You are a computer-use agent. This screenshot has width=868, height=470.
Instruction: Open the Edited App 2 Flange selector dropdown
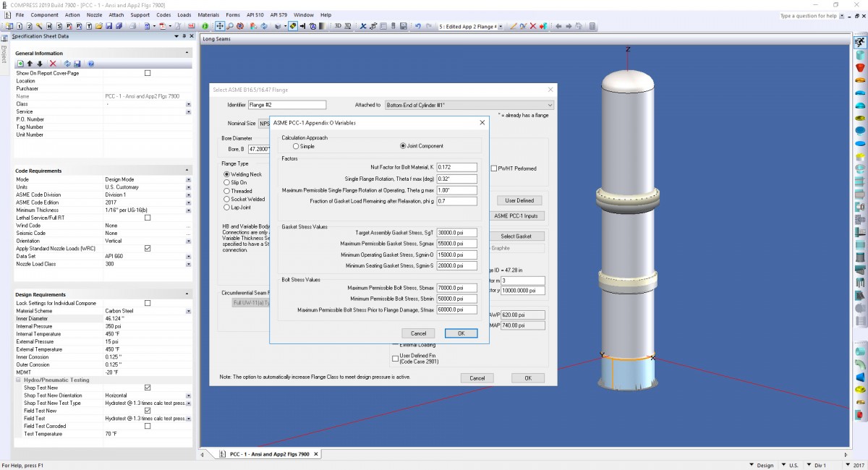[501, 26]
